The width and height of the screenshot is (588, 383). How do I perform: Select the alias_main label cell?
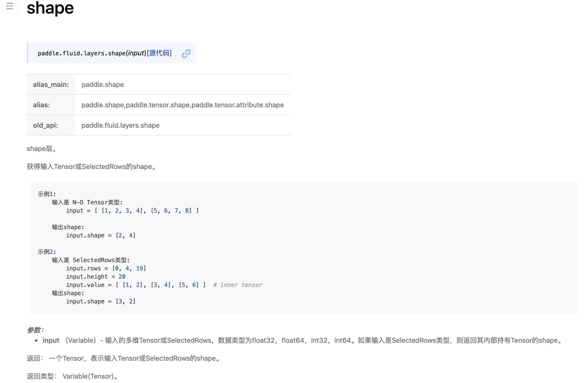(x=51, y=84)
